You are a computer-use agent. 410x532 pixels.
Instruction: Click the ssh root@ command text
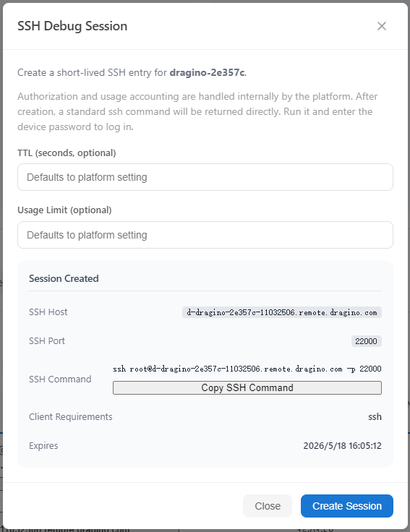click(247, 369)
